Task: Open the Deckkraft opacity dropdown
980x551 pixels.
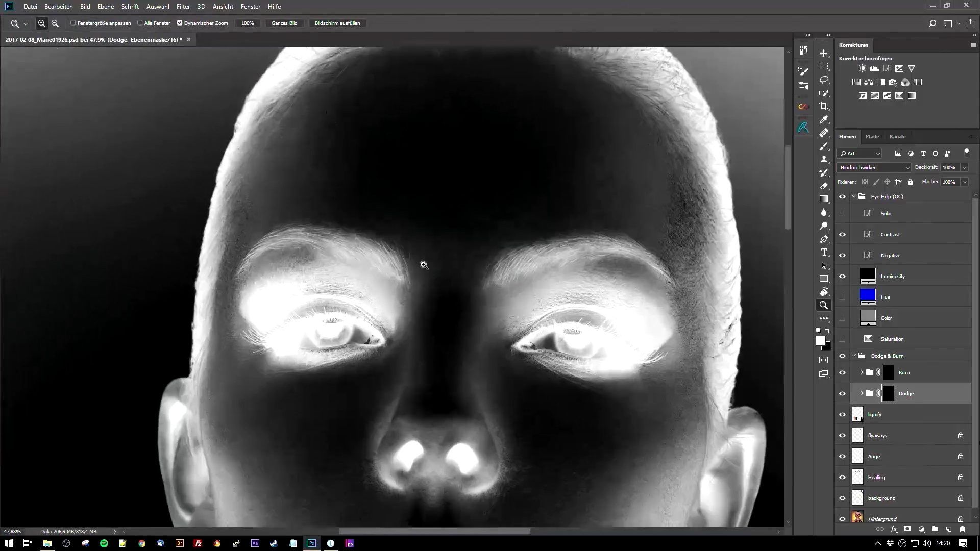Action: [x=964, y=167]
